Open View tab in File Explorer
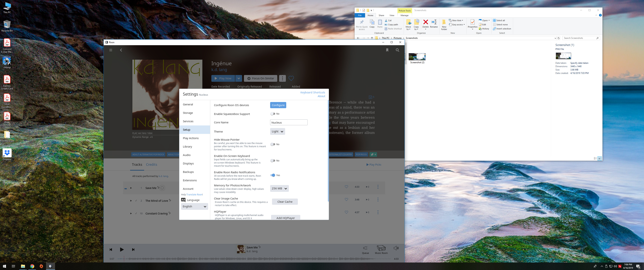Screen dimensions: 644x270 coord(392,16)
